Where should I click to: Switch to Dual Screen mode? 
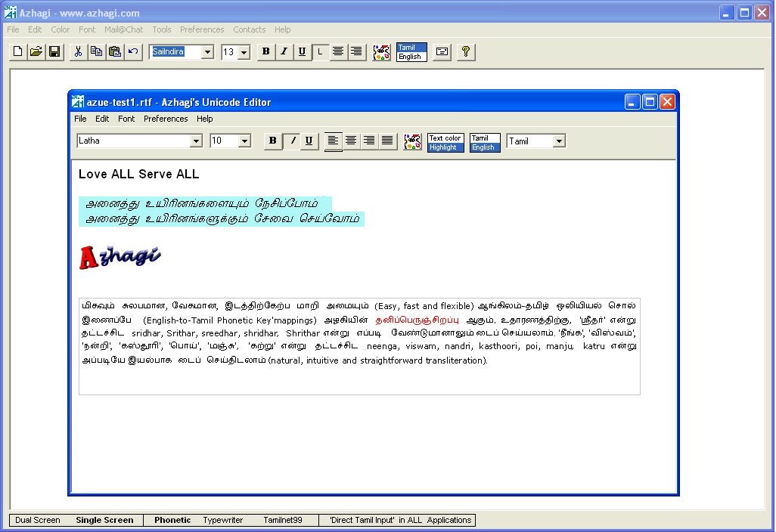point(38,520)
